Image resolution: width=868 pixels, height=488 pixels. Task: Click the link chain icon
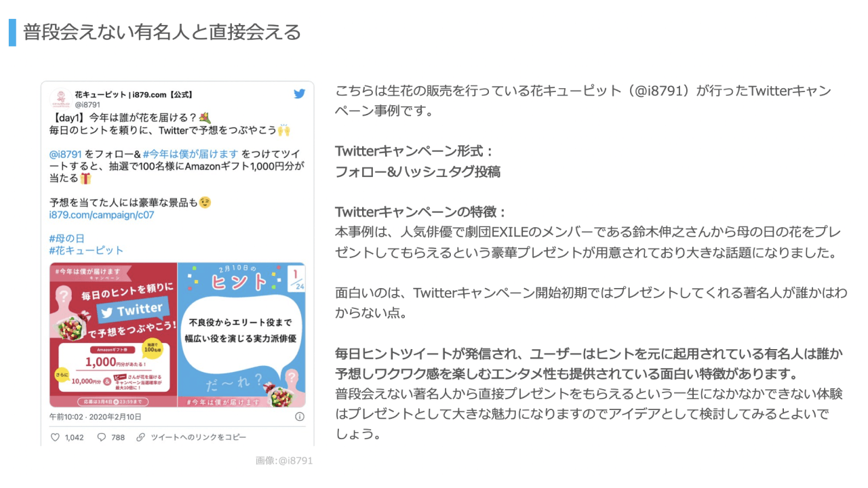point(141,437)
